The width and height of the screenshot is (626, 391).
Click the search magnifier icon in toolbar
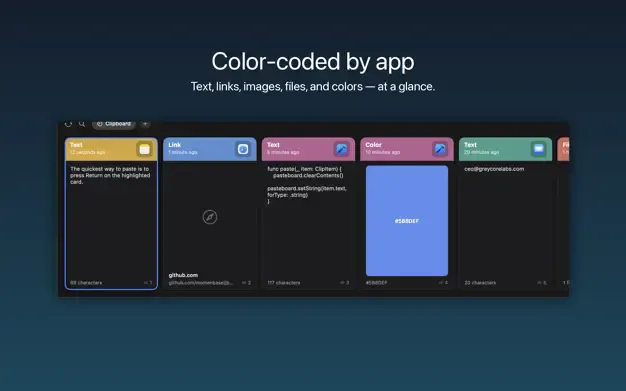82,124
